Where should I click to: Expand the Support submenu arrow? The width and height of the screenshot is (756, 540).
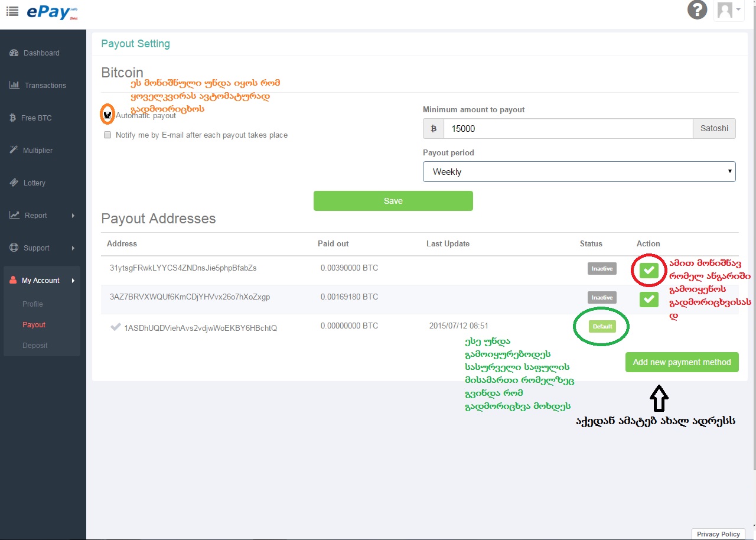pyautogui.click(x=73, y=248)
